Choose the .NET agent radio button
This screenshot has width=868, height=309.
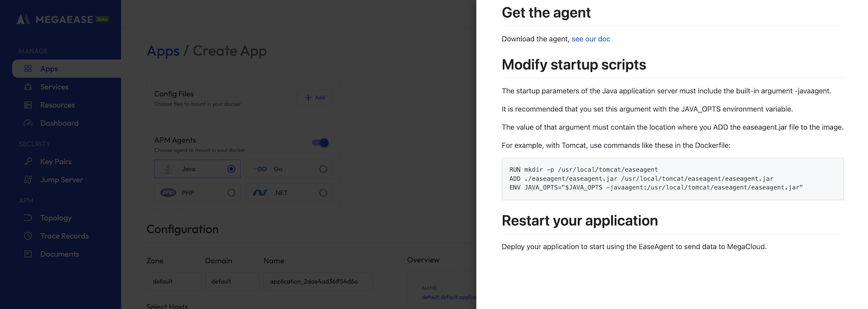[323, 193]
